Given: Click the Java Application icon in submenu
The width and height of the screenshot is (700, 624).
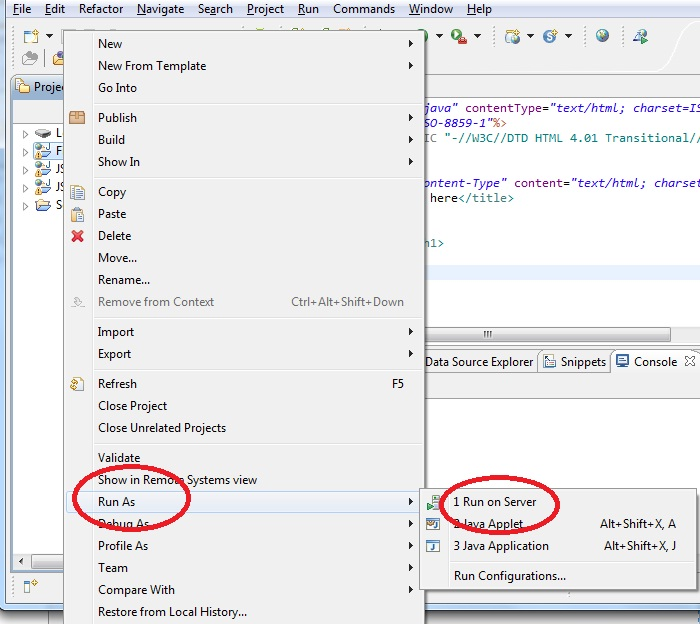Looking at the screenshot, I should [433, 546].
